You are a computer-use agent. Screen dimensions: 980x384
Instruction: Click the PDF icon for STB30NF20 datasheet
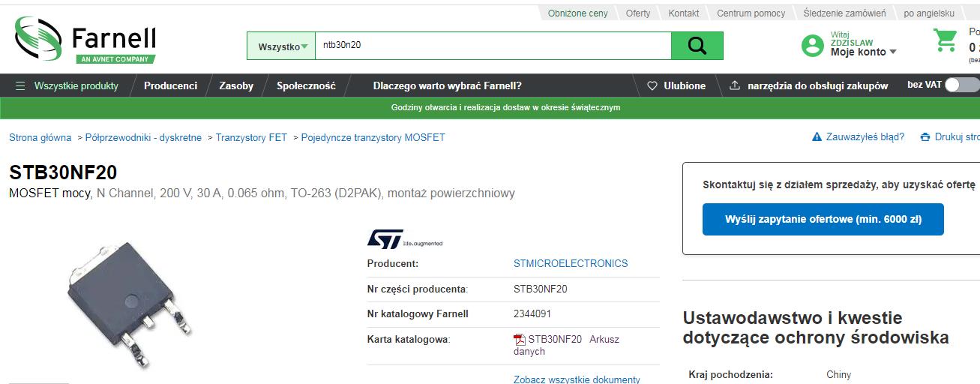tap(520, 340)
